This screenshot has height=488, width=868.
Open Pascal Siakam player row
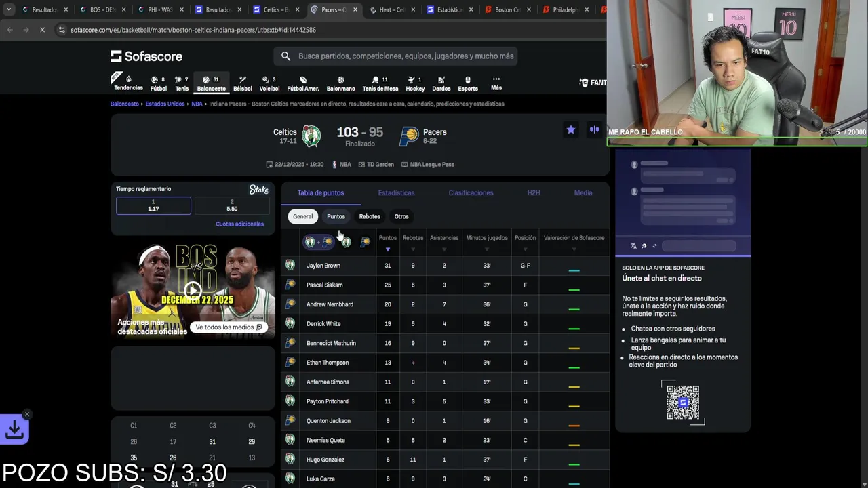pos(446,285)
